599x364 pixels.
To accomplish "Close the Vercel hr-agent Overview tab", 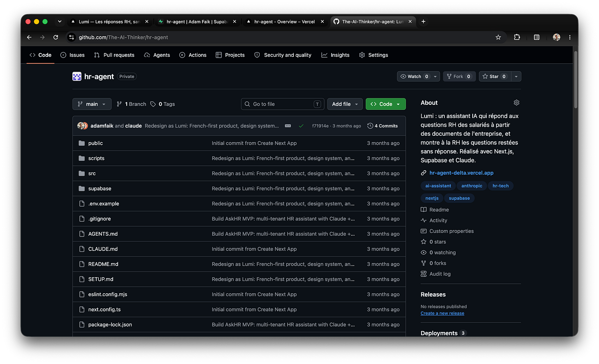I will coord(323,21).
